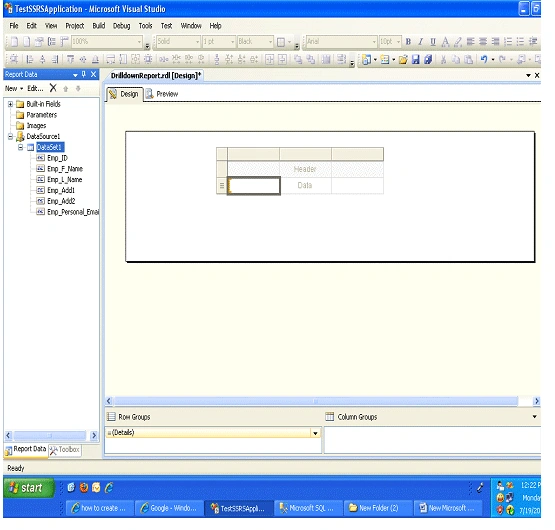Select the Emp_L_Name field
The image size is (555, 530).
64,179
